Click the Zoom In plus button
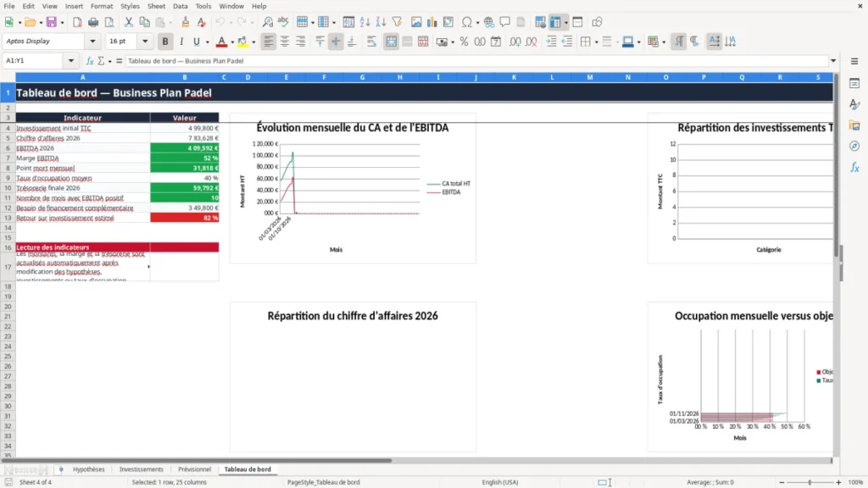 pos(838,482)
